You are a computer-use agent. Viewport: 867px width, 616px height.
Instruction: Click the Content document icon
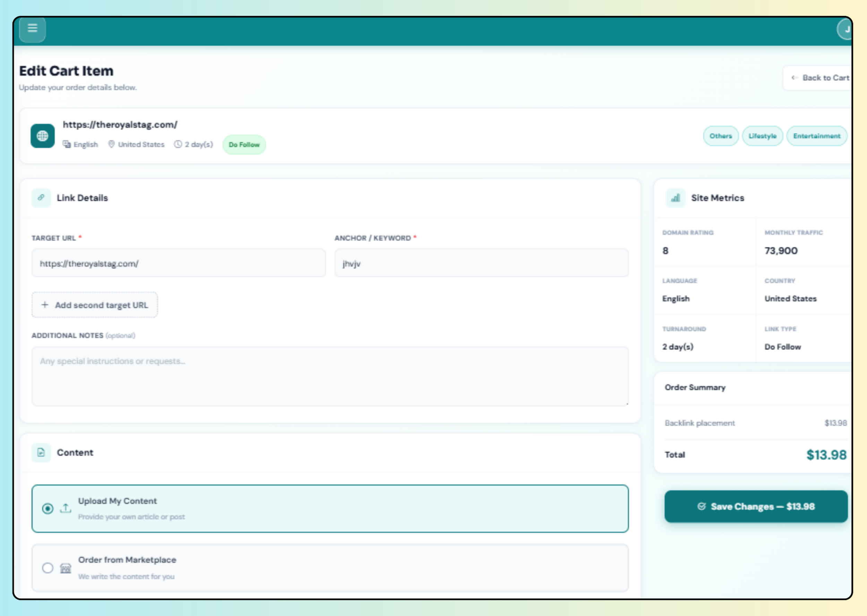pos(41,452)
